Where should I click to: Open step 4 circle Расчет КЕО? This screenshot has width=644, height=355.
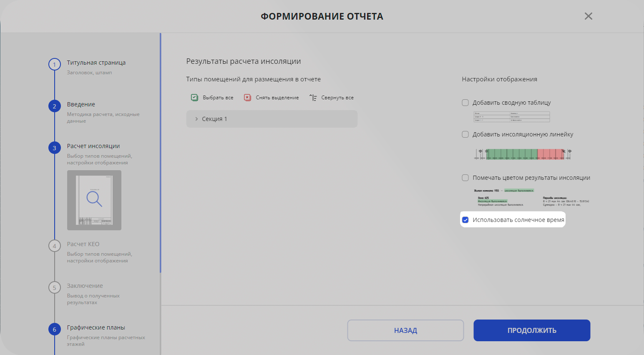tap(55, 246)
